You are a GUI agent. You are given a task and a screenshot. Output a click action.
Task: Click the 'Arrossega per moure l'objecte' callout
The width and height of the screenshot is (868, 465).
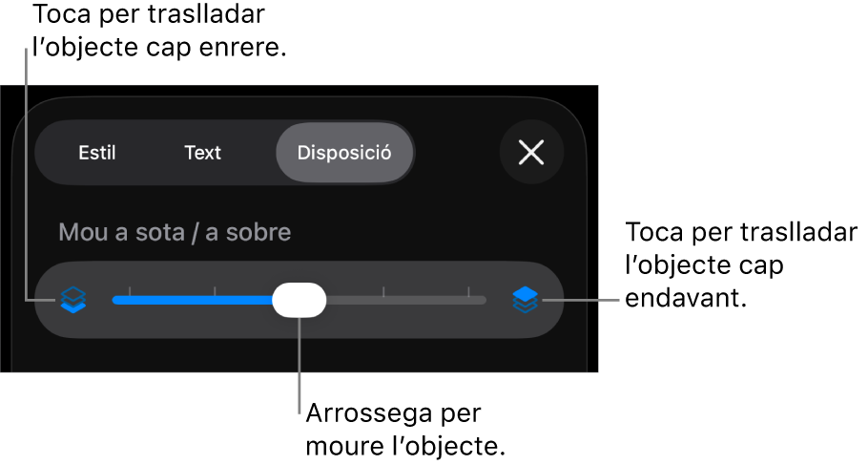(405, 430)
